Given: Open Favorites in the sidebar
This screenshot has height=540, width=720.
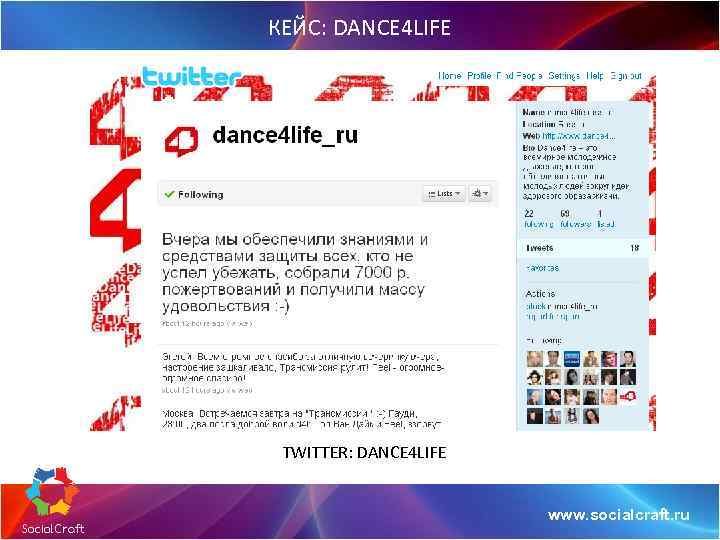Looking at the screenshot, I should (x=542, y=268).
